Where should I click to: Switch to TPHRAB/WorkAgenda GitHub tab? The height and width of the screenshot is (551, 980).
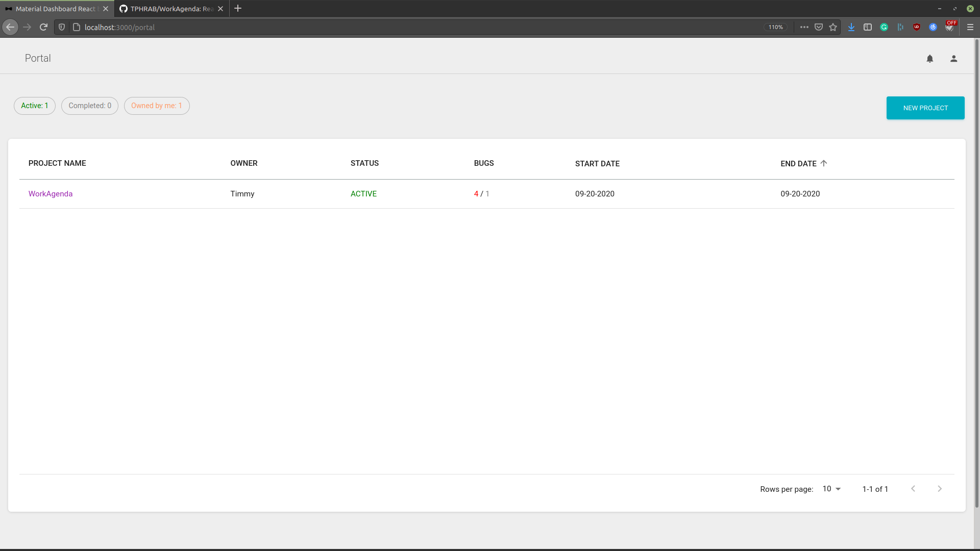coord(171,9)
